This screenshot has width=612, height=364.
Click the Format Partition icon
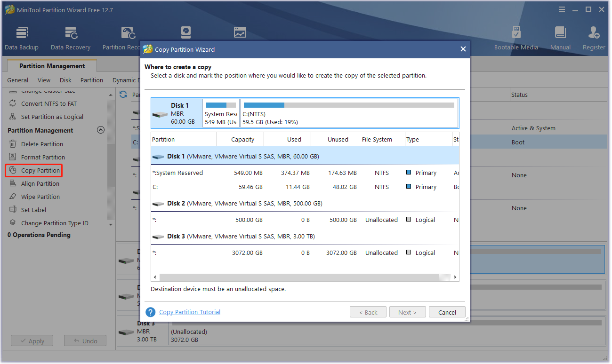tap(13, 157)
